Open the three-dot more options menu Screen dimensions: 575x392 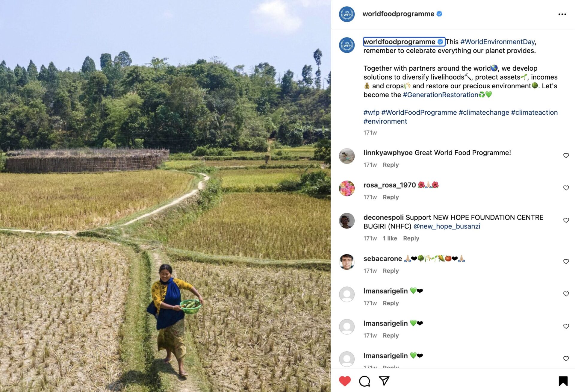click(562, 14)
